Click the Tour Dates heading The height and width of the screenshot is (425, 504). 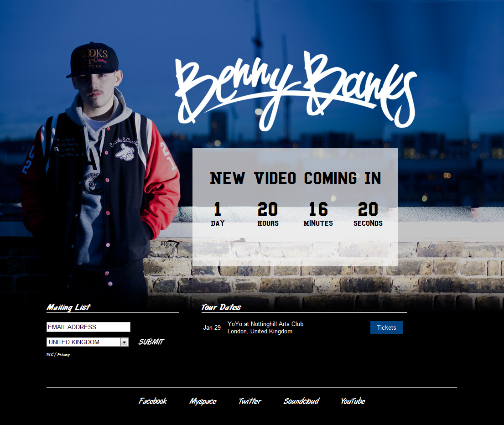[x=221, y=307]
